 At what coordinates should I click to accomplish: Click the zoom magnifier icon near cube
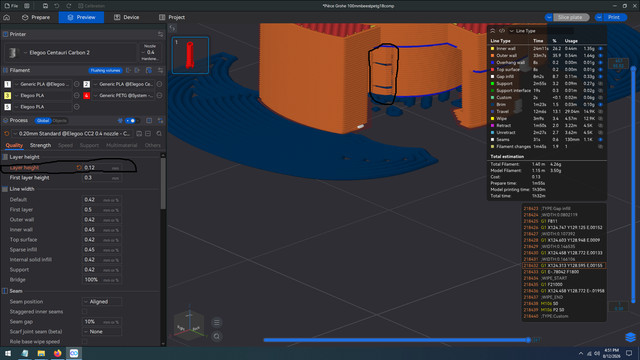point(217,336)
